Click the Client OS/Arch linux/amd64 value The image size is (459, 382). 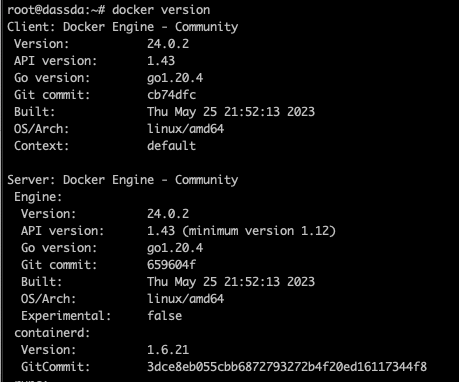(x=186, y=129)
